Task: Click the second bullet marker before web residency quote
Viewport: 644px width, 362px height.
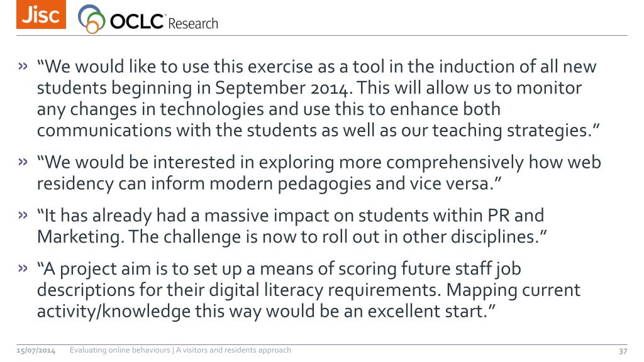Action: pos(23,163)
